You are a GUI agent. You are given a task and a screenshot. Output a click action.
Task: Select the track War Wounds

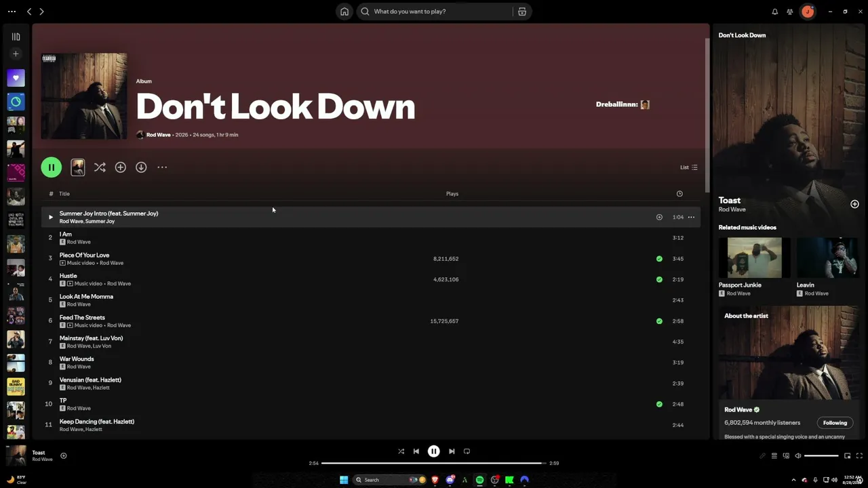click(370, 363)
